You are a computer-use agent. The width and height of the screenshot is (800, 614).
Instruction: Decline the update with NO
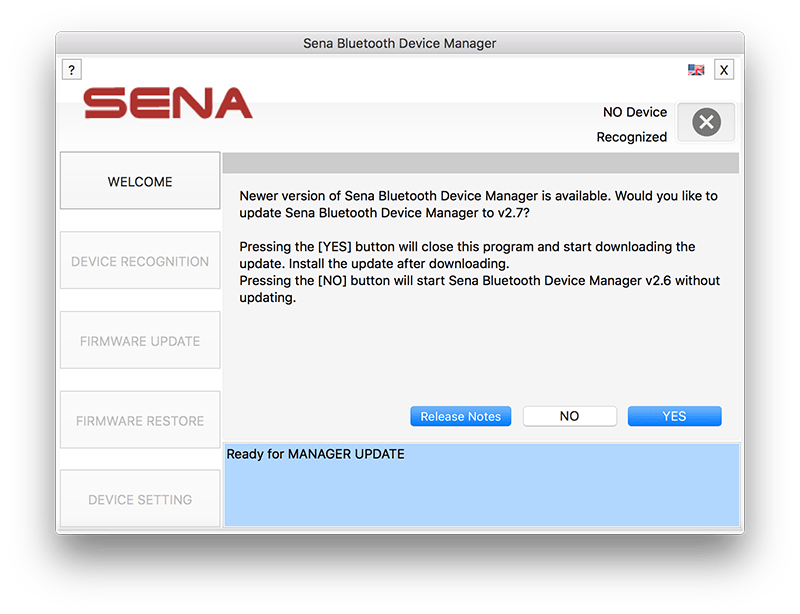coord(569,416)
